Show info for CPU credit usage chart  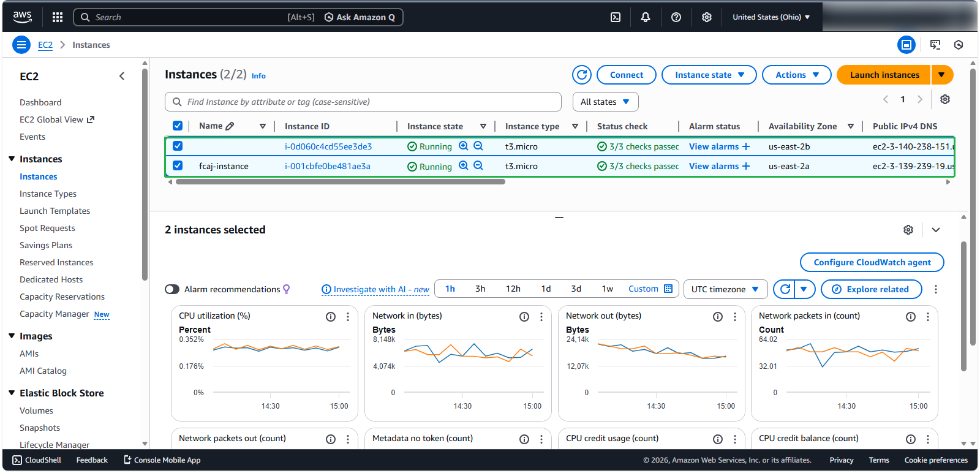click(x=718, y=439)
